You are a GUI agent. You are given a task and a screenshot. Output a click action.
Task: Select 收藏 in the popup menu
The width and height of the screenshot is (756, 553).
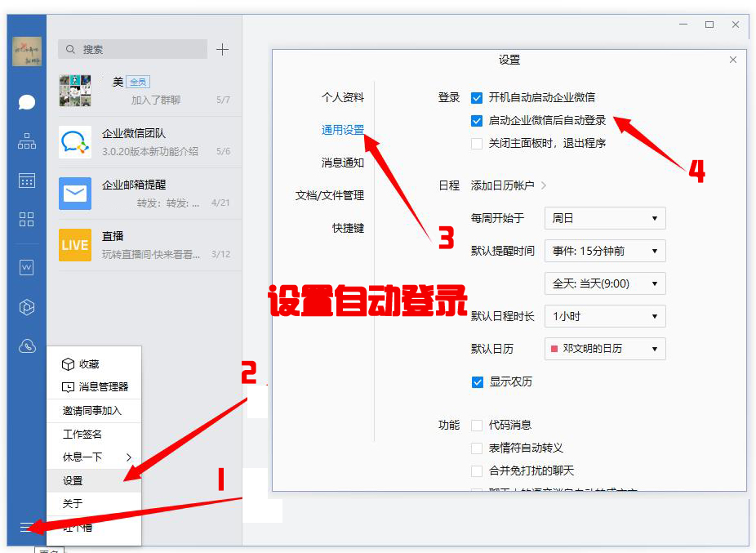pyautogui.click(x=94, y=363)
